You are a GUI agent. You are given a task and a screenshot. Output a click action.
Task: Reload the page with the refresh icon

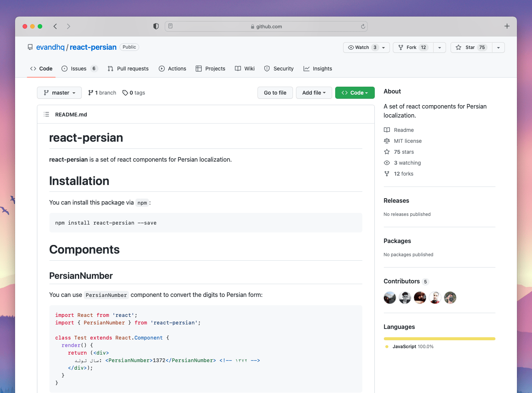[363, 26]
